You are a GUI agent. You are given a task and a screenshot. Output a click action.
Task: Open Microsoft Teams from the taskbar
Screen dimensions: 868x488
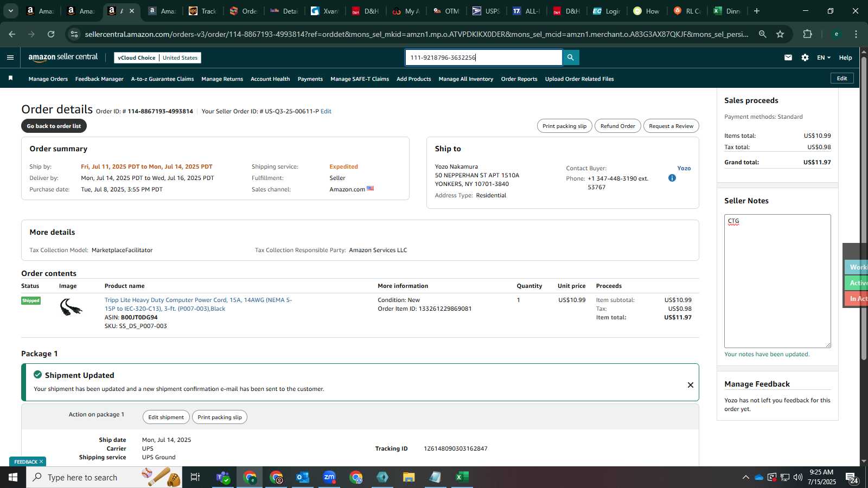click(222, 477)
